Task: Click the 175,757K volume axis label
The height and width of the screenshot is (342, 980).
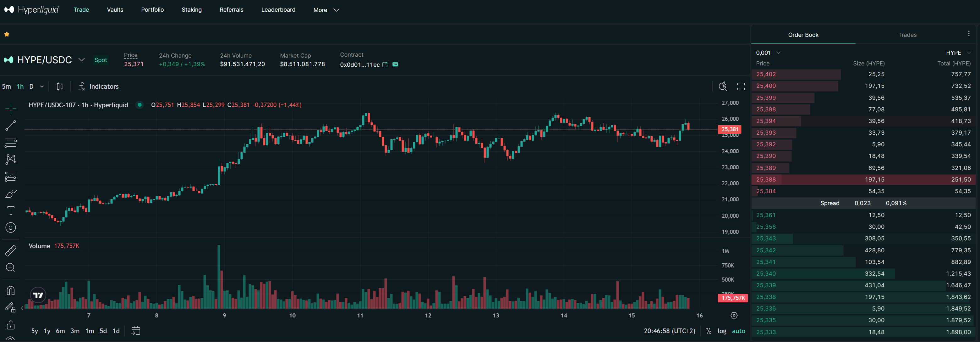Action: (x=733, y=298)
